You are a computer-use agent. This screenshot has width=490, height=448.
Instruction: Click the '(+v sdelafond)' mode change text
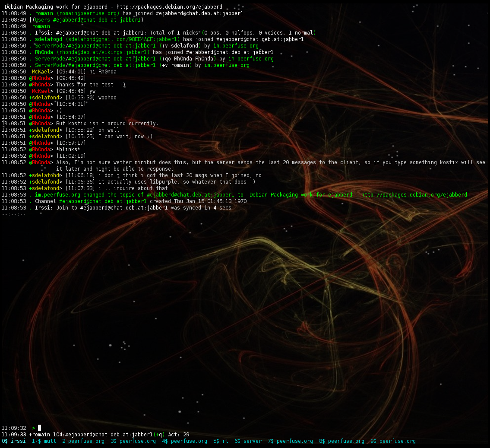(180, 45)
